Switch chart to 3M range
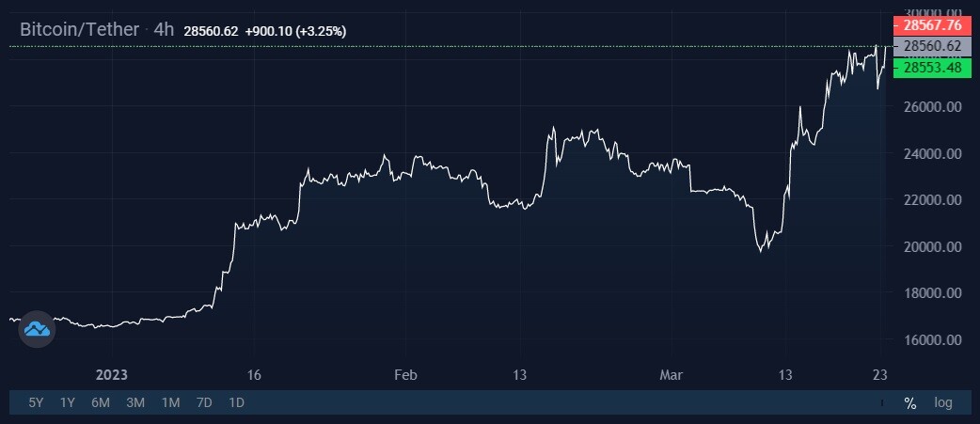 [135, 402]
